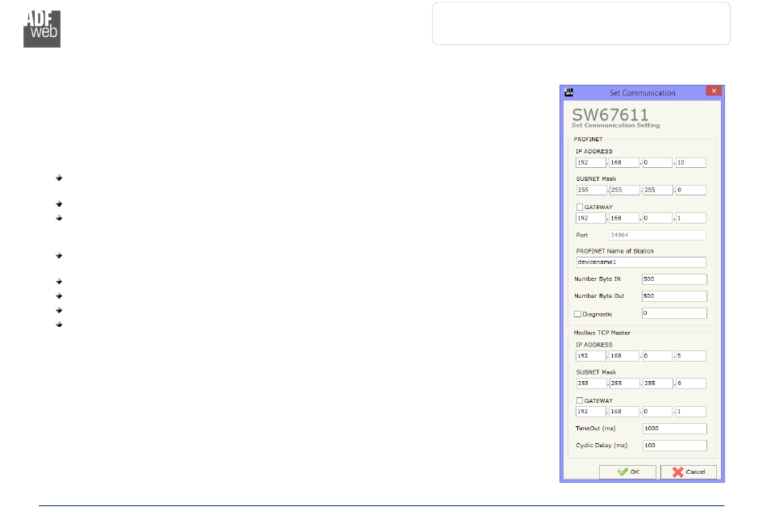Click PROFINET SUBNET Mask second octet field
The width and height of the screenshot is (767, 532).
(624, 190)
